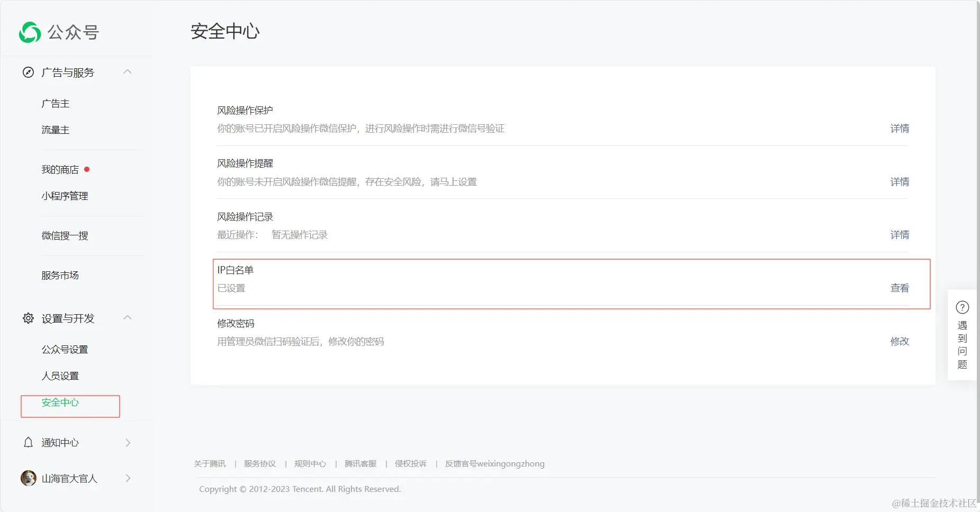Click 查看 for IP白名单
This screenshot has width=980, height=512.
click(x=900, y=288)
